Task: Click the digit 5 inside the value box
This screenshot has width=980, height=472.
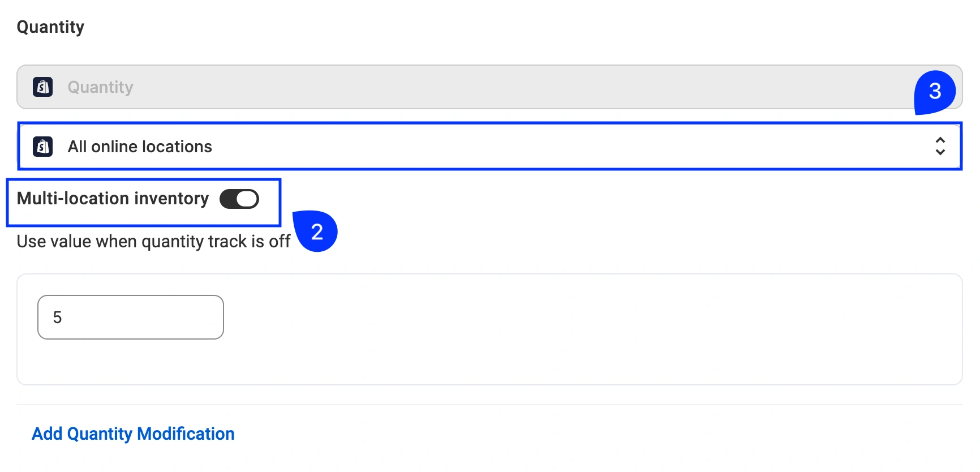Action: [x=57, y=317]
